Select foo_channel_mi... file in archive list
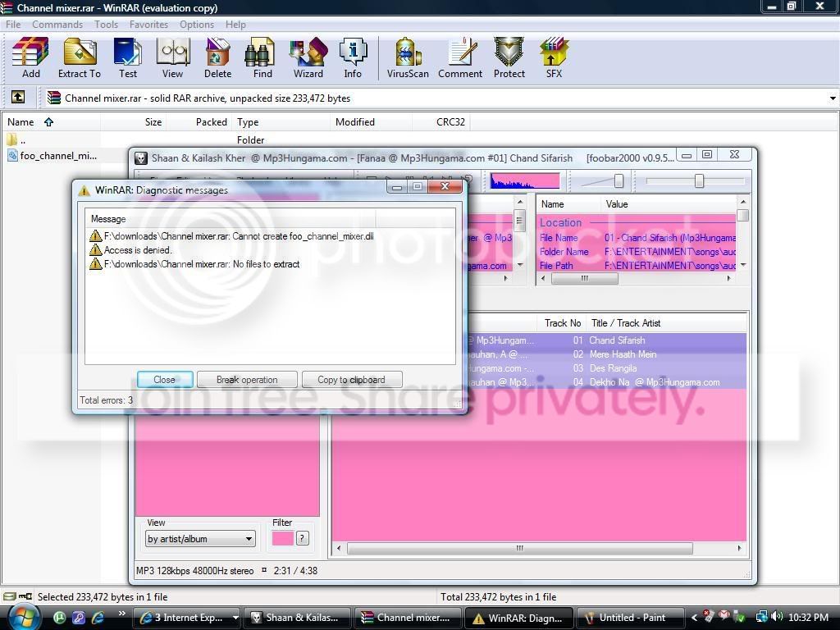Screen dimensions: 840x630 (52, 156)
